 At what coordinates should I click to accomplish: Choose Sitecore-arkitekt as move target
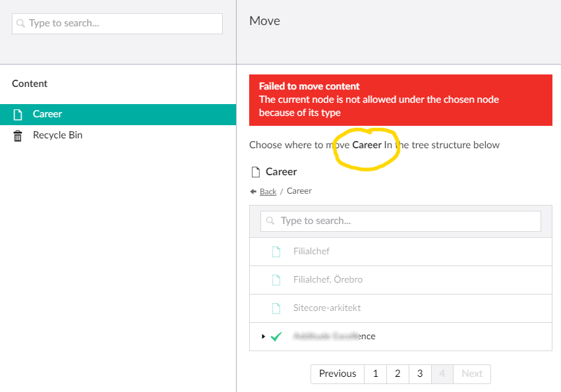(327, 308)
